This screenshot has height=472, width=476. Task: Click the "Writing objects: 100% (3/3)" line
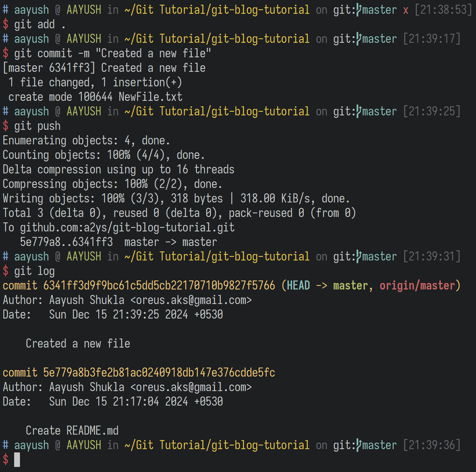coord(176,198)
